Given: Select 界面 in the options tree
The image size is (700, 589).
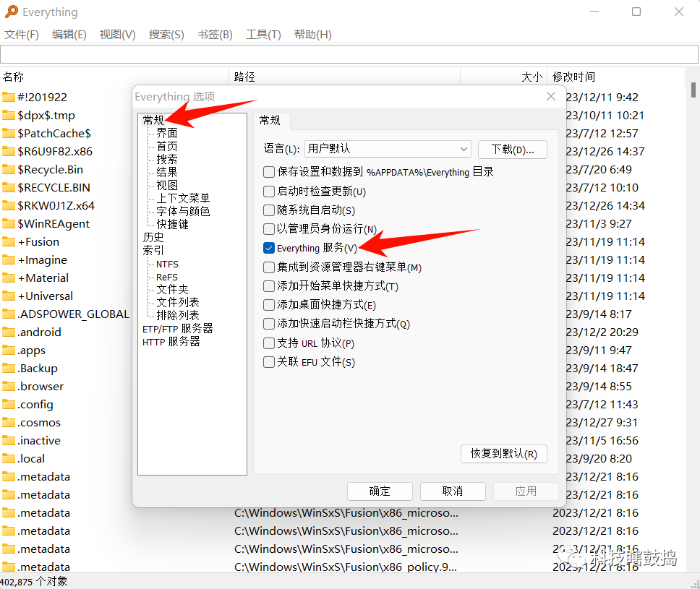Looking at the screenshot, I should 167,133.
